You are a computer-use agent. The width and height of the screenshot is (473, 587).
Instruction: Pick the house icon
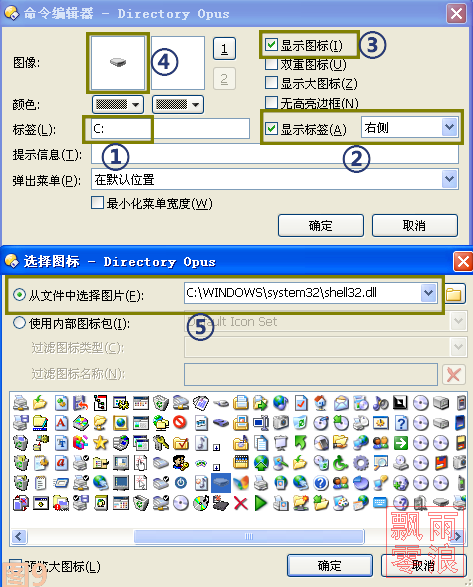(321, 403)
